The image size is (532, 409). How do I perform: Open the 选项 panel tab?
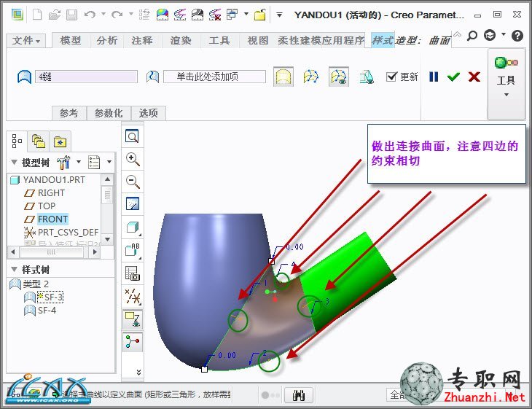[x=148, y=113]
